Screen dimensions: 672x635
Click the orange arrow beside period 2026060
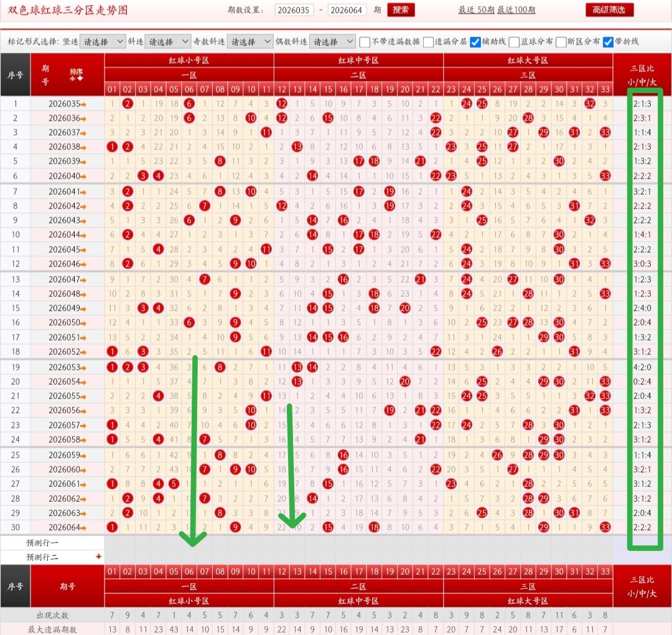(x=83, y=471)
